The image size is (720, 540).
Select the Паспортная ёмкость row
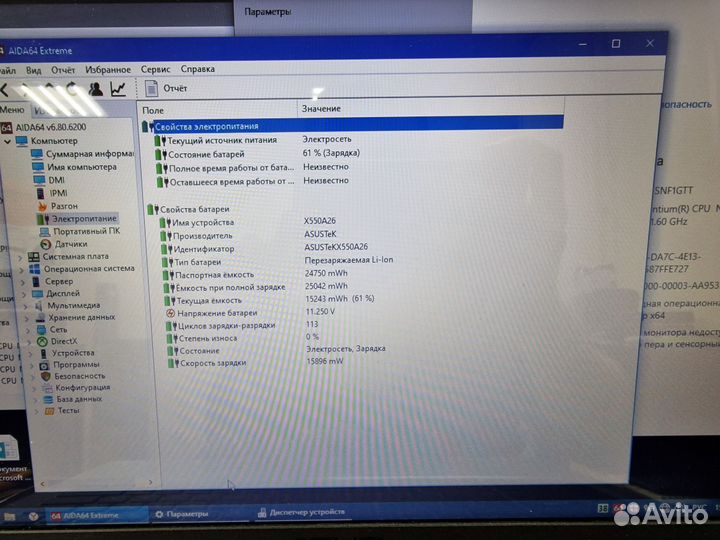pyautogui.click(x=354, y=275)
